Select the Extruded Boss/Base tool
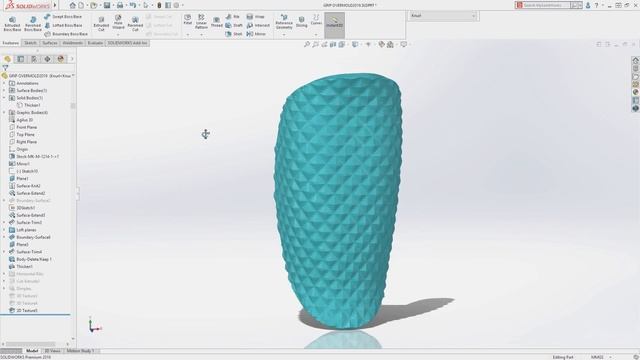The image size is (640, 360). pos(12,24)
